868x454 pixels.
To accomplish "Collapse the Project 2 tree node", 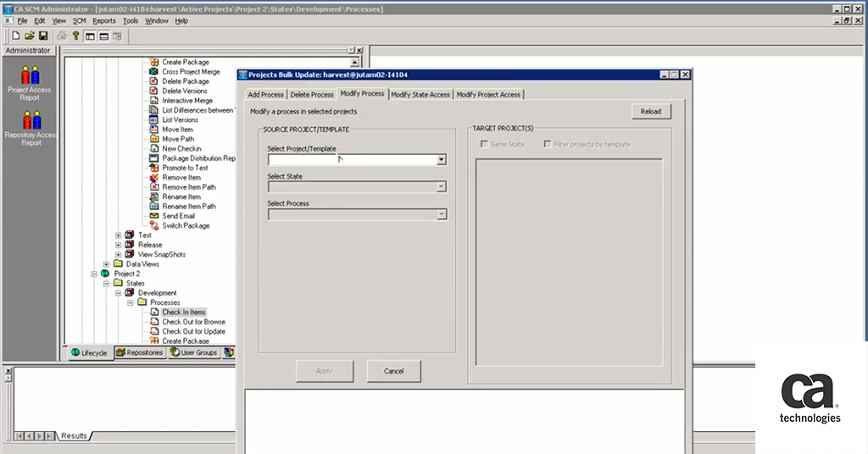I will [x=94, y=274].
